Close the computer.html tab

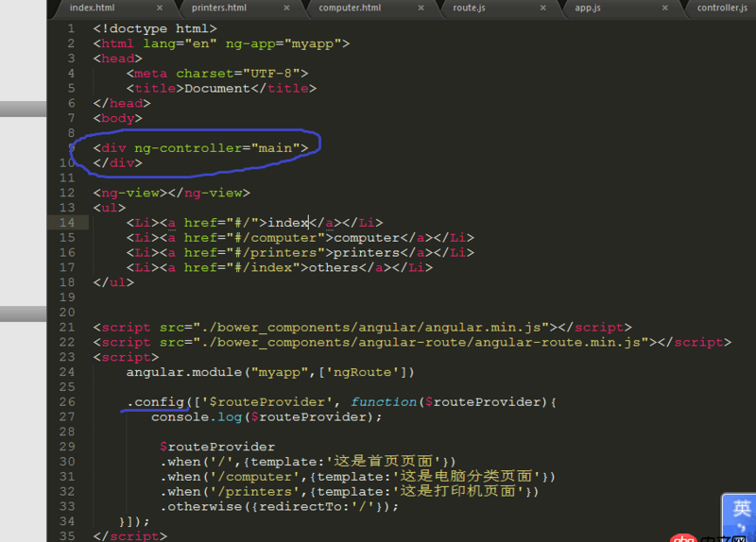coord(421,8)
